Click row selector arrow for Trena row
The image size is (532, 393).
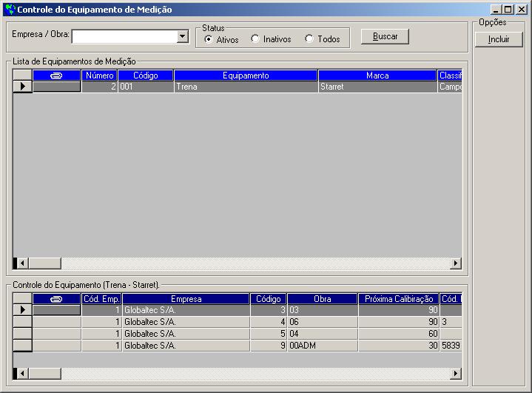pos(22,87)
